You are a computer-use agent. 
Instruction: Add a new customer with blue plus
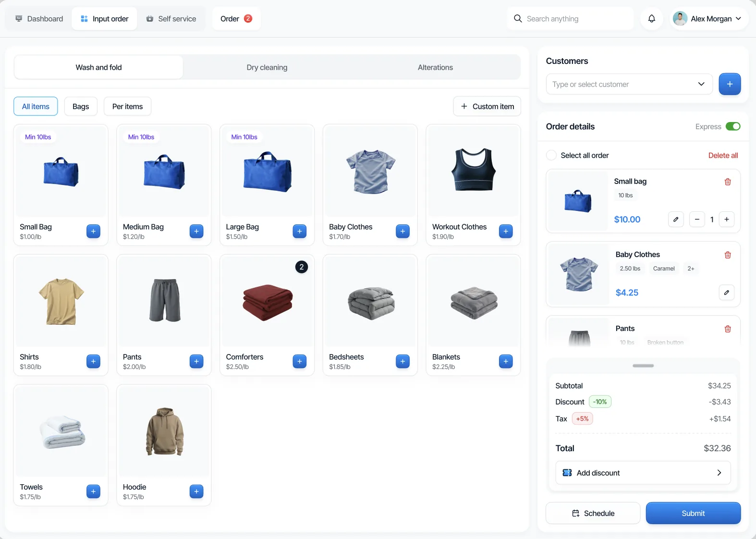[x=730, y=84]
